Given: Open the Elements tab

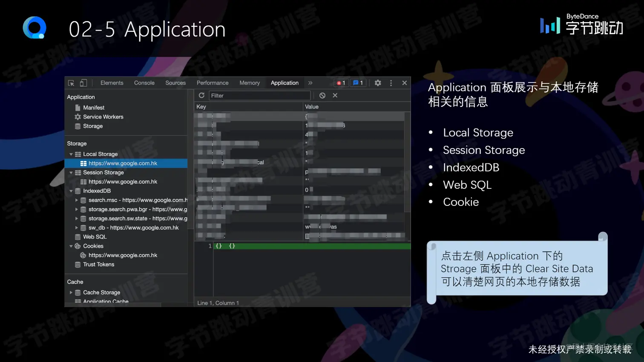Looking at the screenshot, I should click(112, 83).
